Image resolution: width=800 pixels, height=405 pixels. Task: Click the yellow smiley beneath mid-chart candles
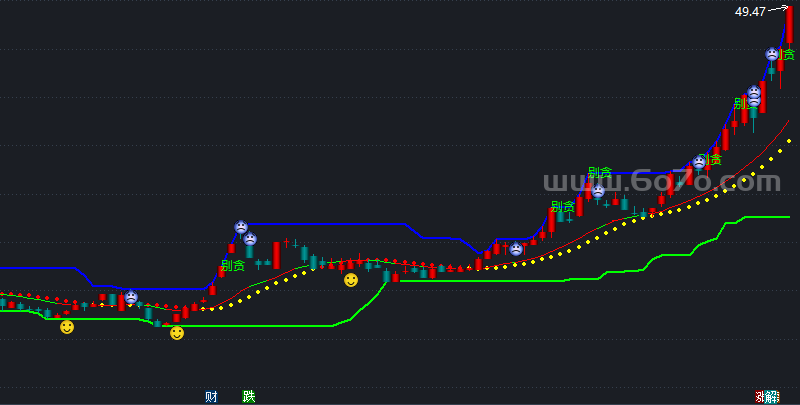(x=351, y=280)
